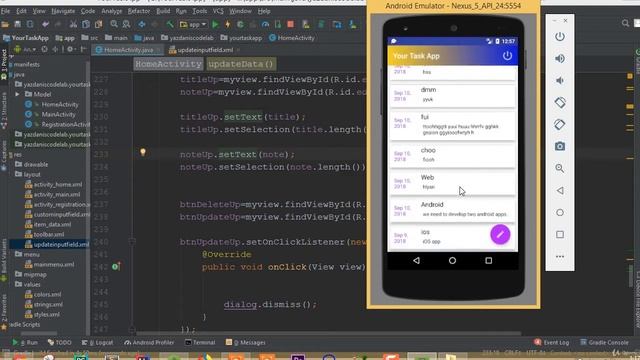The height and width of the screenshot is (360, 640).
Task: Click the Apply Changes lightning icon
Action: pyautogui.click(x=228, y=24)
